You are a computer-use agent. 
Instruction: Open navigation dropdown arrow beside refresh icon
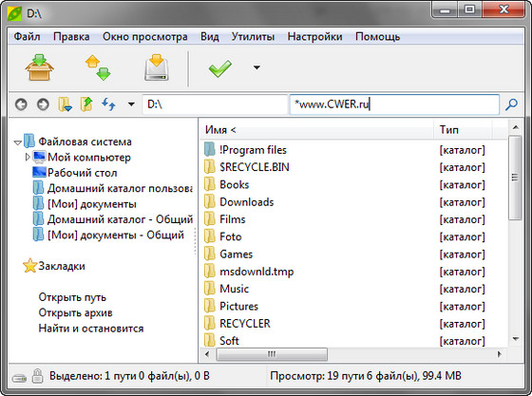click(x=131, y=104)
